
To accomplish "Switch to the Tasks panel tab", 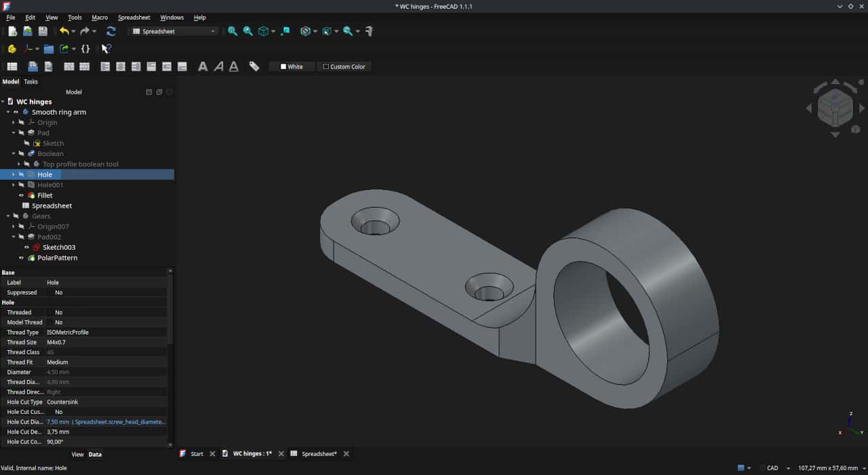I will point(31,81).
